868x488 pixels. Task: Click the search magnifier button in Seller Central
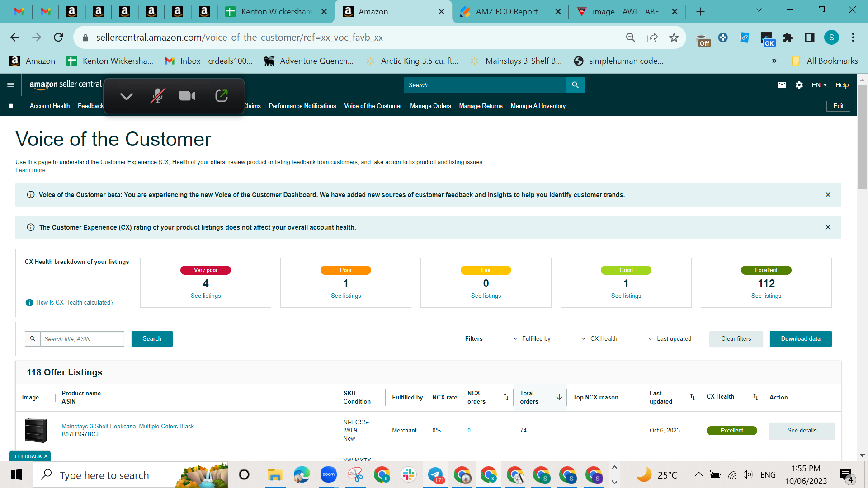coord(575,85)
